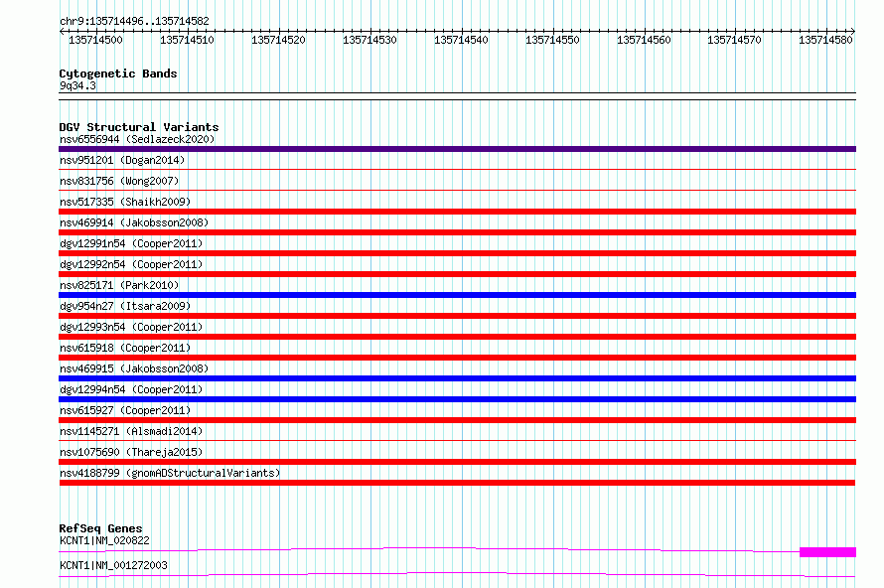Click the blue bar under nsv469915
The height and width of the screenshot is (588, 884).
click(x=457, y=378)
